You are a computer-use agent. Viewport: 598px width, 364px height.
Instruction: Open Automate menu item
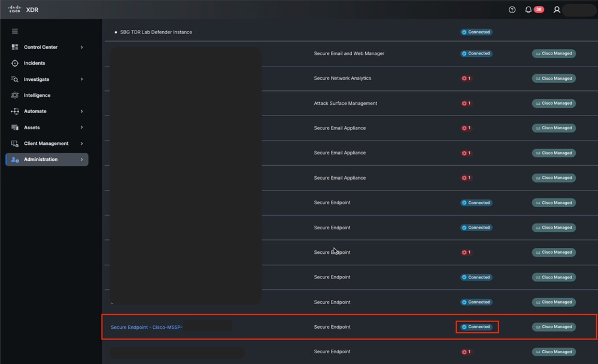47,111
